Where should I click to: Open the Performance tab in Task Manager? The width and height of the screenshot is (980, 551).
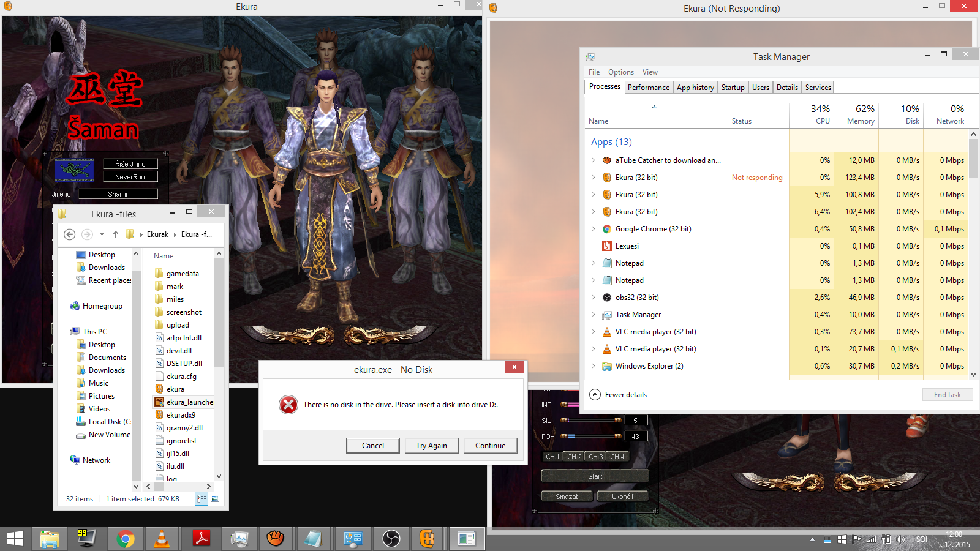click(648, 88)
